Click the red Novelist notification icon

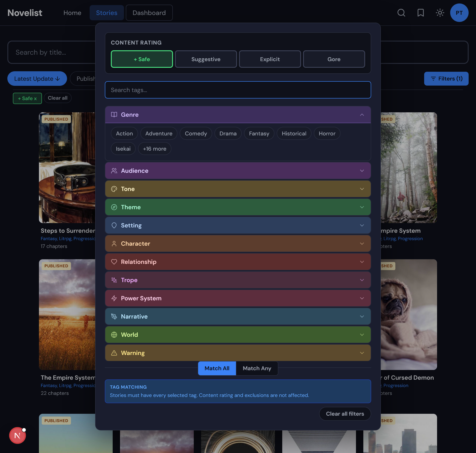coord(17,435)
